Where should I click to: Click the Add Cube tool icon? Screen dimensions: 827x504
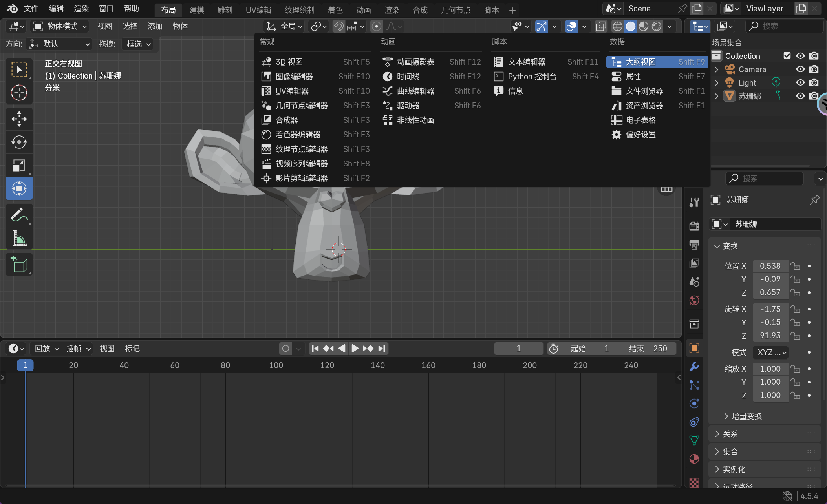[x=19, y=264]
